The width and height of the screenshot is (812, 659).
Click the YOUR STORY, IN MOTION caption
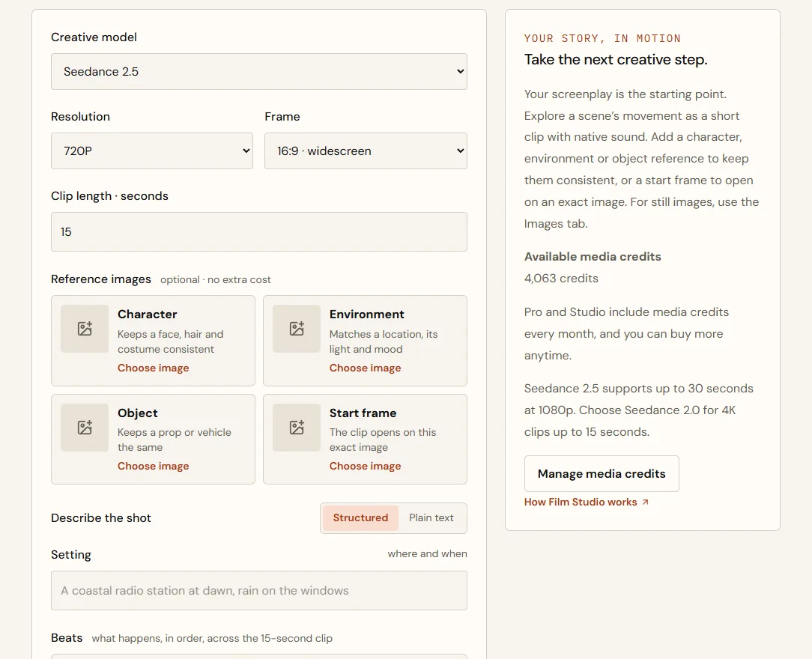point(602,38)
